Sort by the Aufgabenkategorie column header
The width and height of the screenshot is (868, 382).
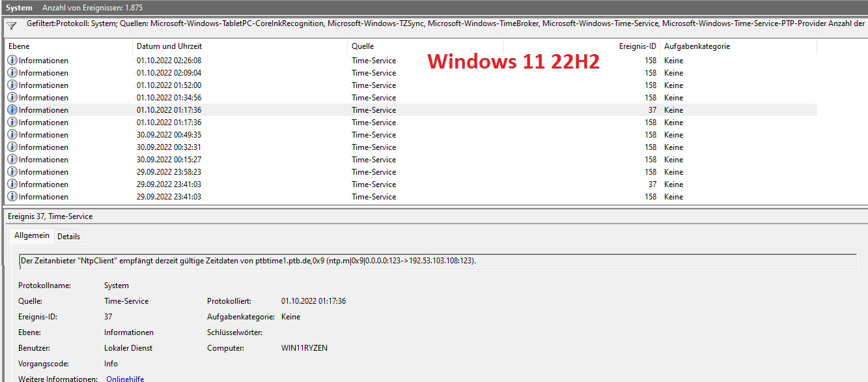click(x=738, y=46)
